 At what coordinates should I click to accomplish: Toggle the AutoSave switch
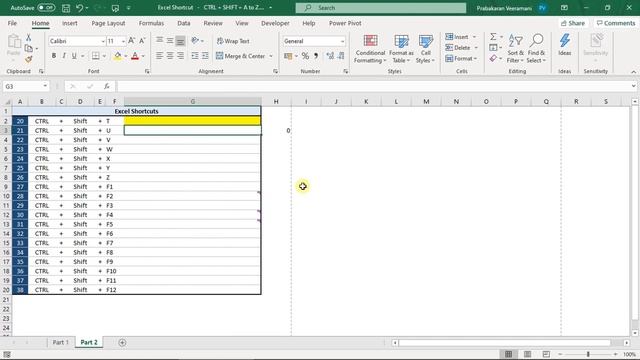pyautogui.click(x=46, y=8)
